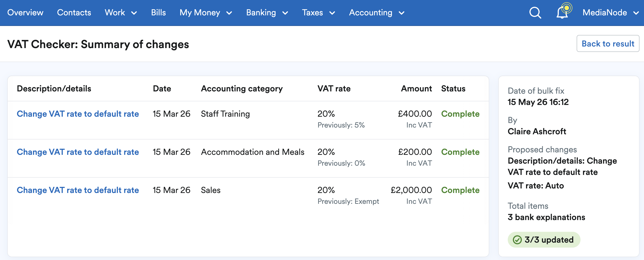Expand the Taxes menu chevron
This screenshot has width=644, height=260.
[x=332, y=13]
